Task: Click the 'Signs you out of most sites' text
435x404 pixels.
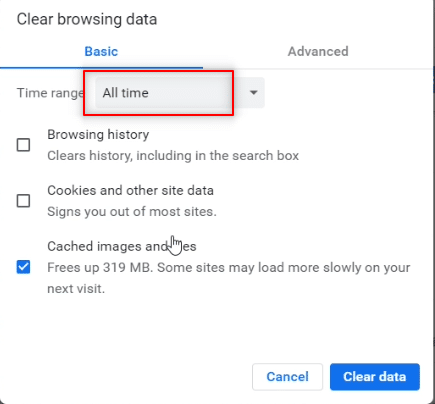Action: click(x=132, y=212)
